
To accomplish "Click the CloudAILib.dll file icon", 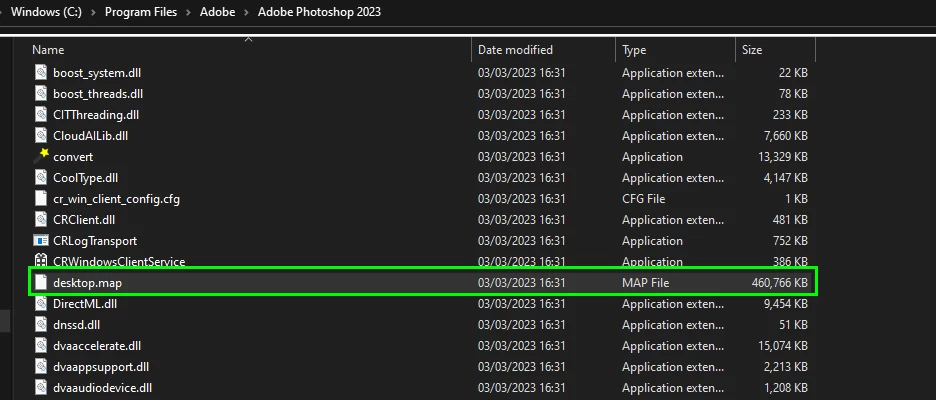I will pyautogui.click(x=41, y=136).
